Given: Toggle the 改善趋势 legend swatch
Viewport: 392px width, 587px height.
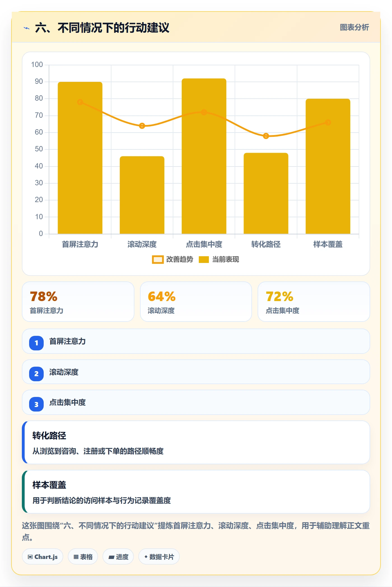Looking at the screenshot, I should tap(158, 260).
